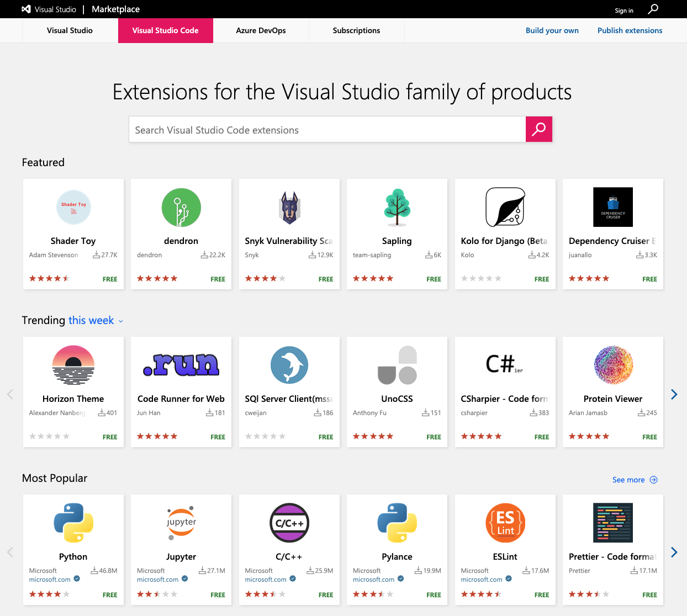The image size is (687, 616).
Task: Click the Snyk Vulnerability Scanner title
Action: [289, 241]
